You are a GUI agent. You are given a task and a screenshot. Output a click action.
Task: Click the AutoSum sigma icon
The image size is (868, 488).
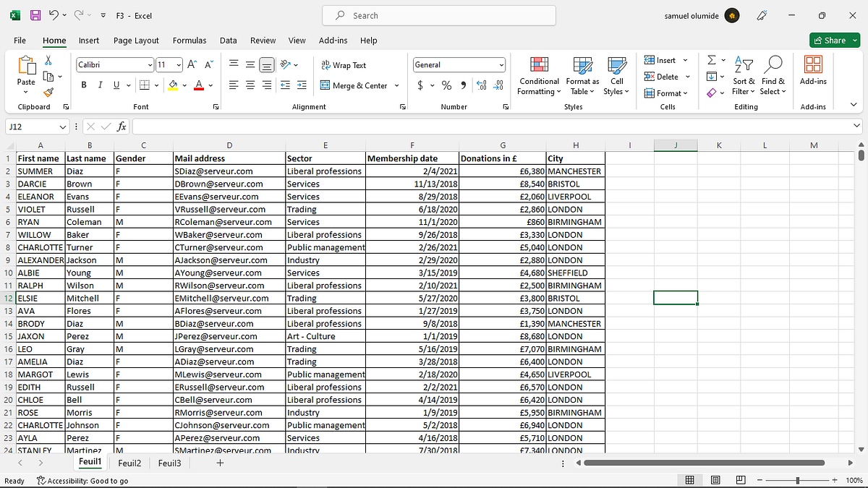coord(712,60)
